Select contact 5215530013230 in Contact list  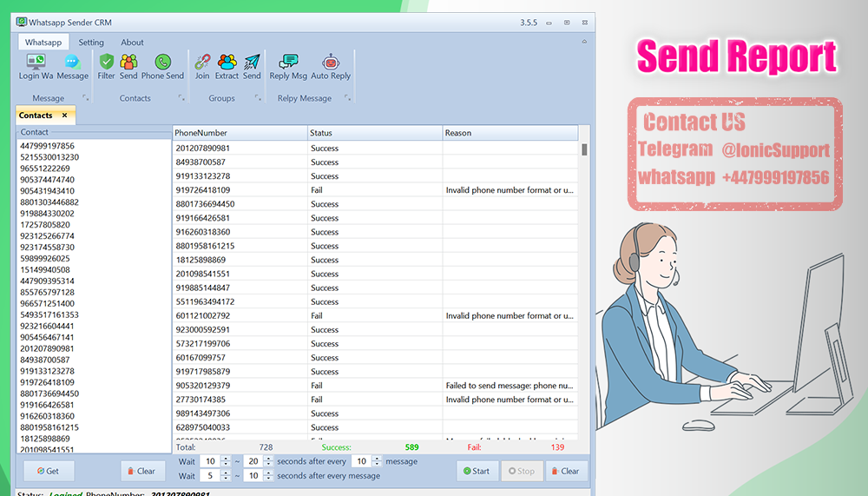coord(49,157)
